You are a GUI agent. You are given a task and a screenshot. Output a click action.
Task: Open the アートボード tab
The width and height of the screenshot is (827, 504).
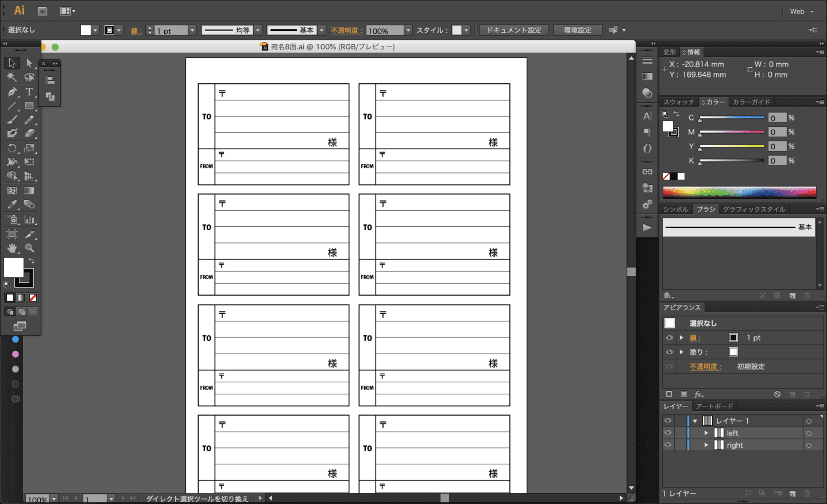714,406
